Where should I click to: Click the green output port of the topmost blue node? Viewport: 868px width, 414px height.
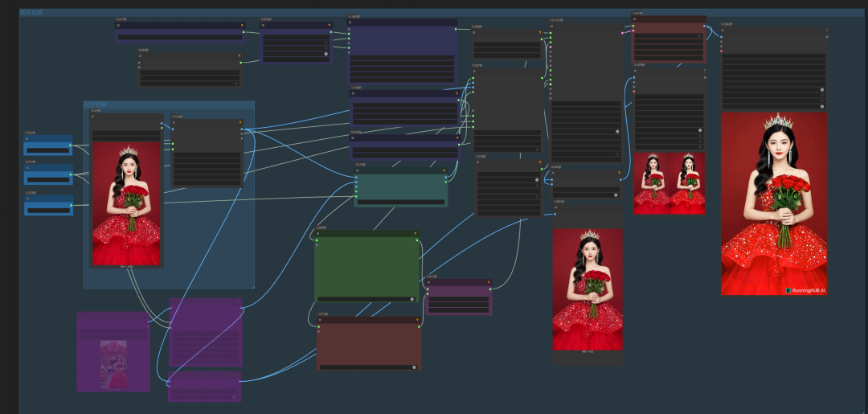(x=70, y=146)
